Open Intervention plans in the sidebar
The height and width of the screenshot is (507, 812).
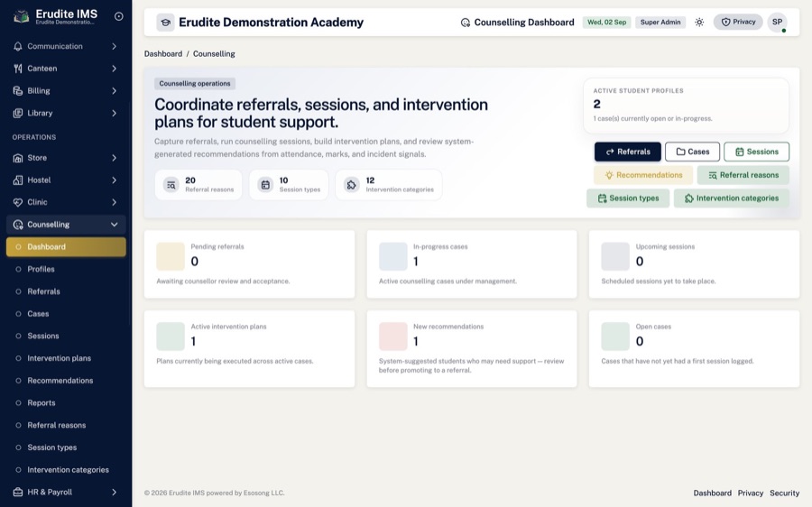[66, 358]
